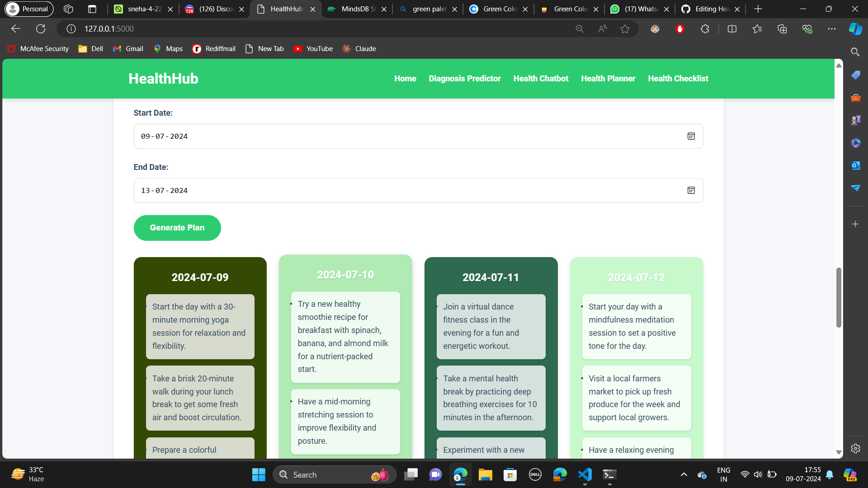Launch Visual Studio Code from the taskbar
Image resolution: width=868 pixels, height=488 pixels.
584,475
